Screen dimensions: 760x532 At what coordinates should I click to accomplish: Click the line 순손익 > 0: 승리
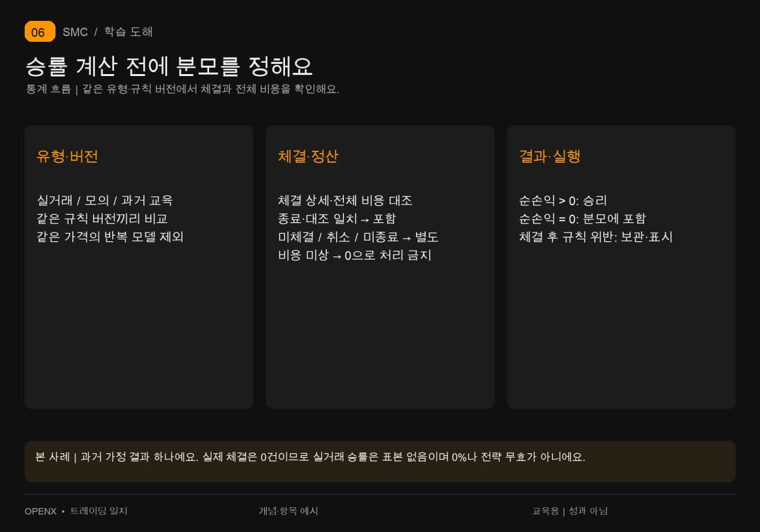pos(563,200)
